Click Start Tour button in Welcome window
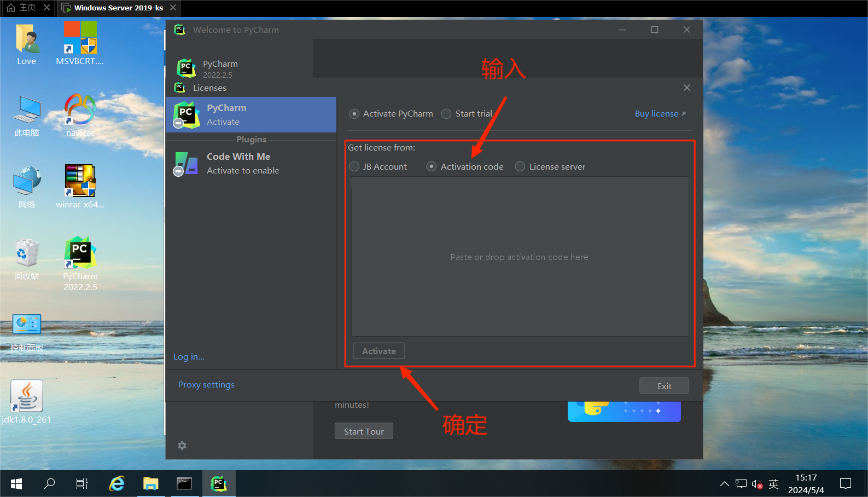868x497 pixels. tap(364, 431)
